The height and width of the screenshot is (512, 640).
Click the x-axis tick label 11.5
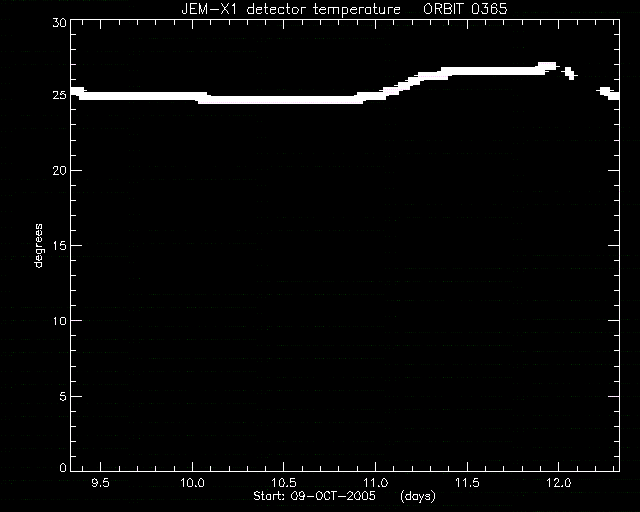tap(467, 483)
